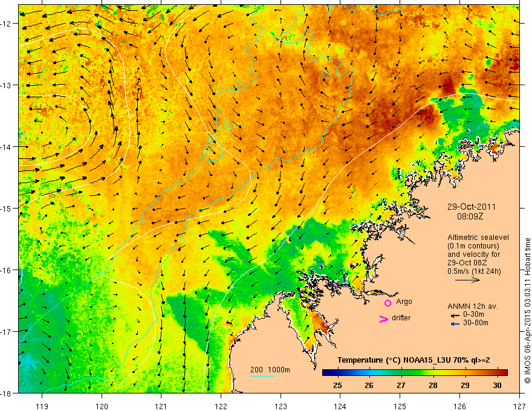The image size is (532, 411).
Task: Click the magenta drifter arrowhead legend symbol
Action: (383, 319)
